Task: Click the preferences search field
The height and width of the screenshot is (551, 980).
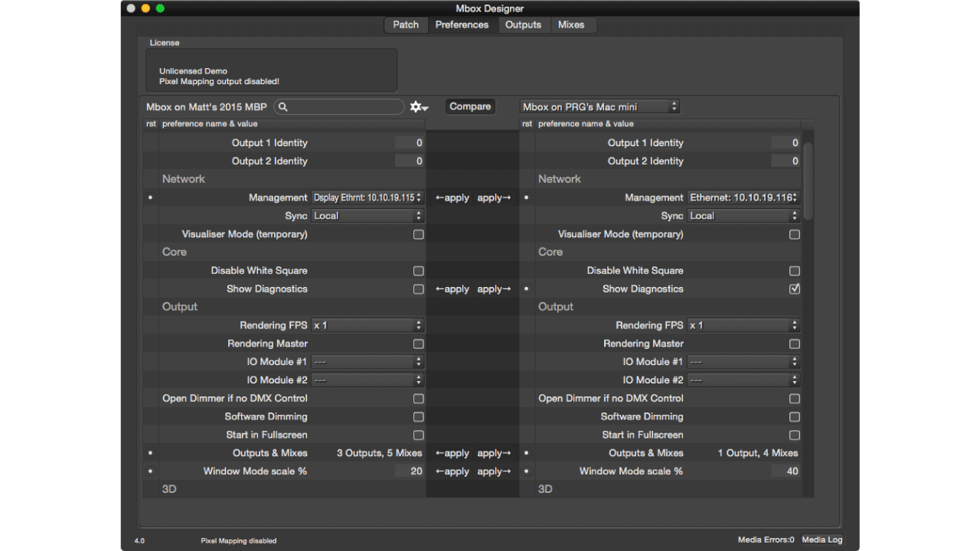Action: click(345, 107)
